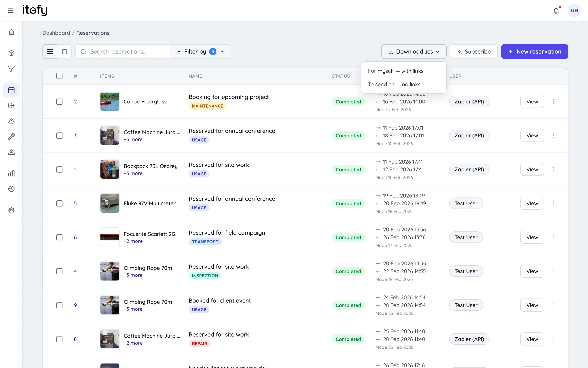Select the checkbox for reservation 3
Image resolution: width=588 pixels, height=368 pixels.
(x=59, y=135)
